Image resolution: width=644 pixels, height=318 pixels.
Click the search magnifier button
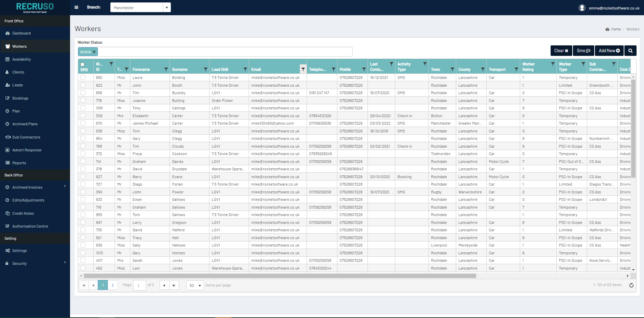[x=630, y=51]
